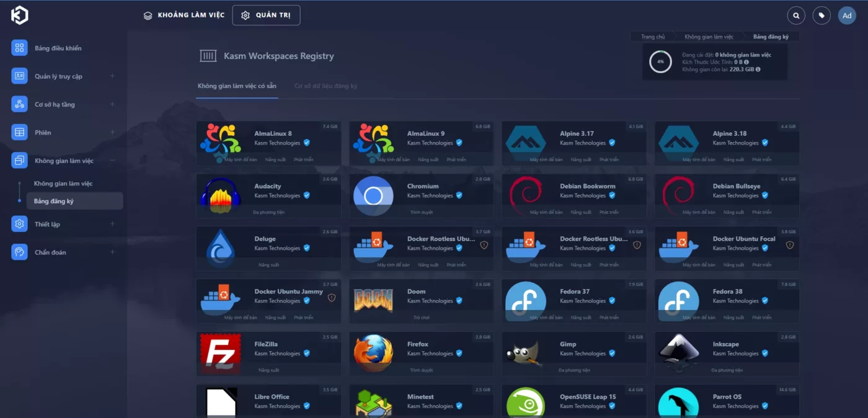This screenshot has height=418, width=868.
Task: Click the Trình duyệt tag on Chromium
Action: (422, 212)
